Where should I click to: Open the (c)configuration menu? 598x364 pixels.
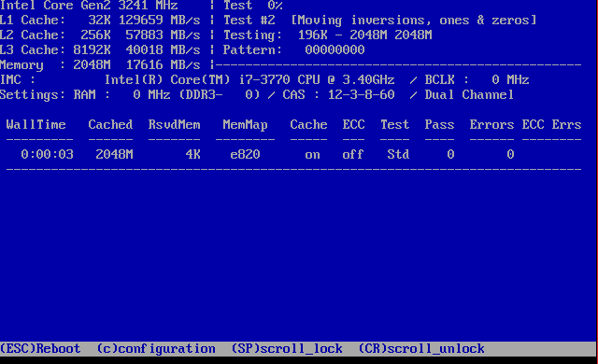click(x=156, y=349)
